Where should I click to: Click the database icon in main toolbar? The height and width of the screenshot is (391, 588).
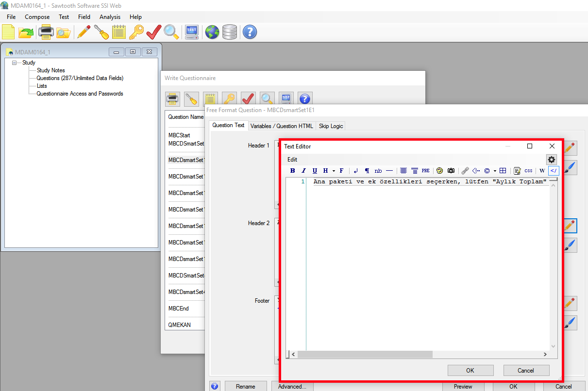click(230, 33)
